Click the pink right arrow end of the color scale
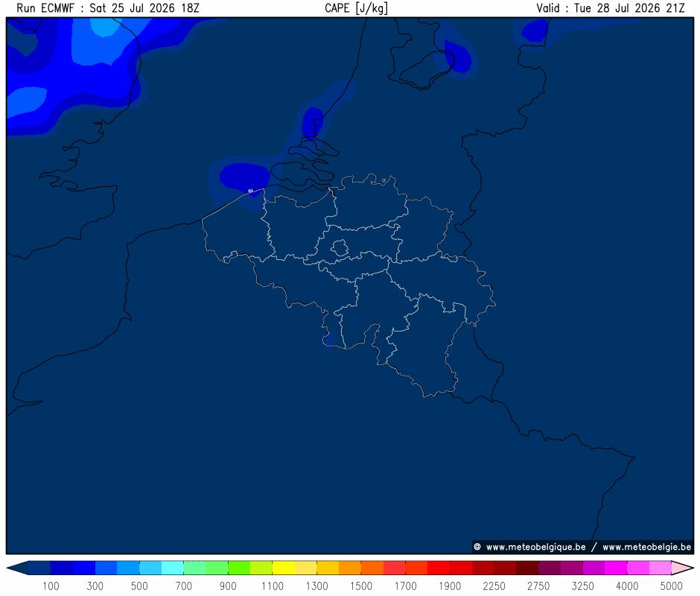The width and height of the screenshot is (700, 596). coord(682,568)
